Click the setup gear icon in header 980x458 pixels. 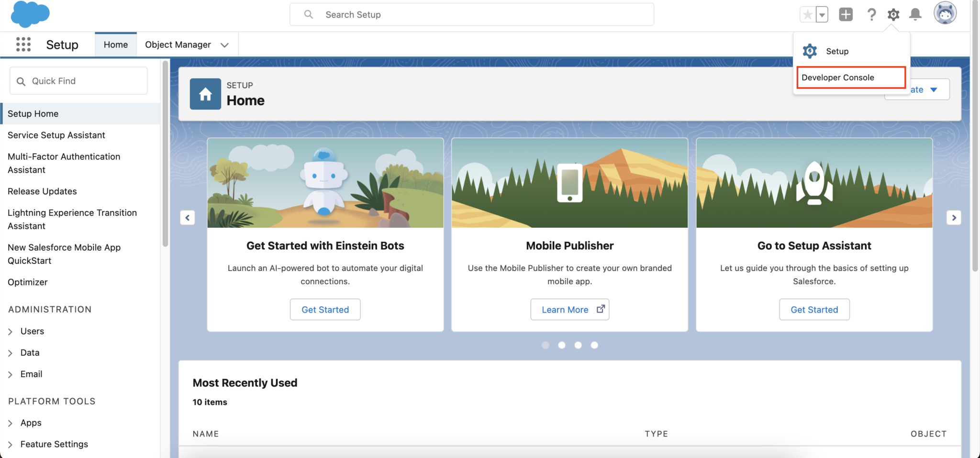(893, 14)
